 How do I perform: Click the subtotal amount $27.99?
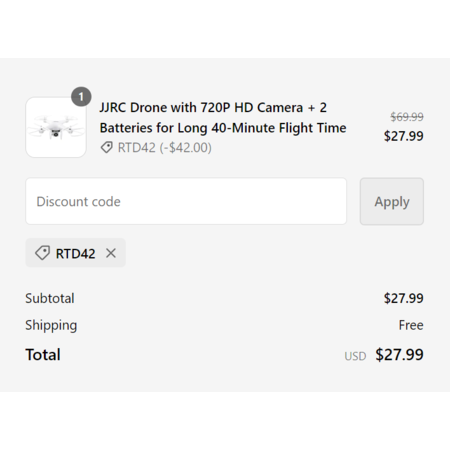403,298
